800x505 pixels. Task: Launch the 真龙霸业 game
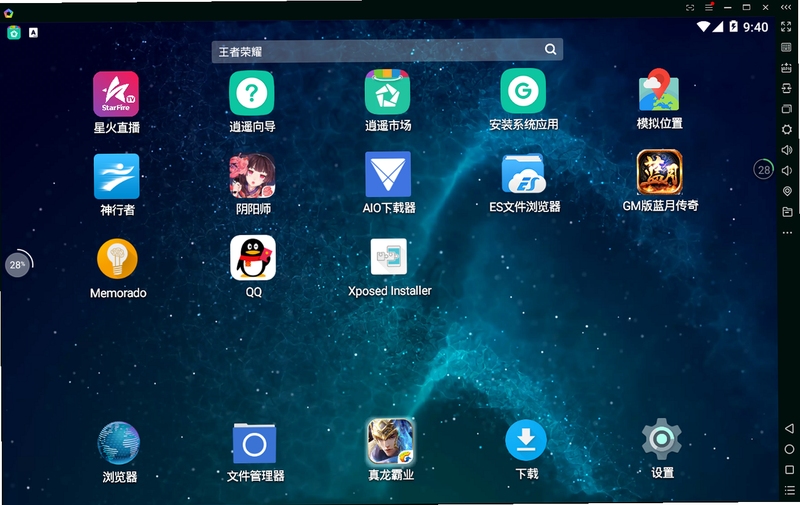click(391, 442)
